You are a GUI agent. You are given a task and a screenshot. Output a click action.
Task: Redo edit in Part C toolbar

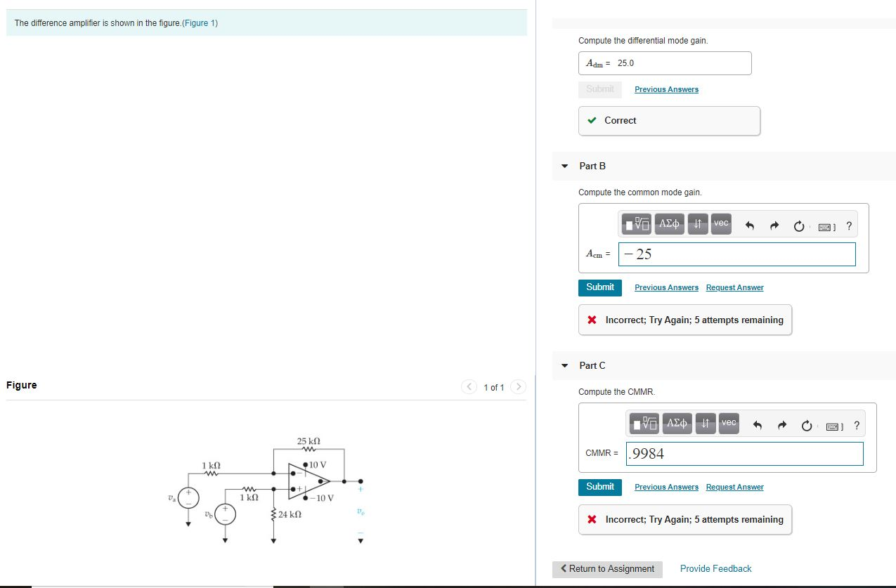pyautogui.click(x=781, y=426)
